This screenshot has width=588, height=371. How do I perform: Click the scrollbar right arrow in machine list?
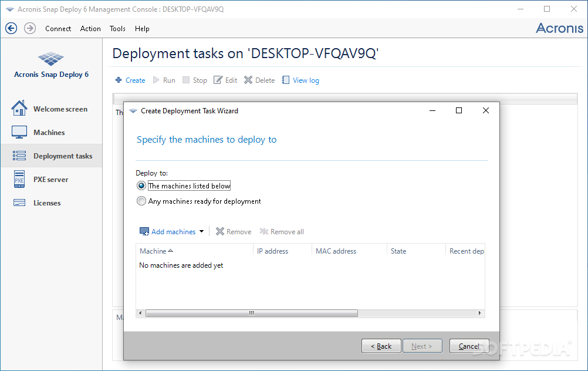(479, 313)
